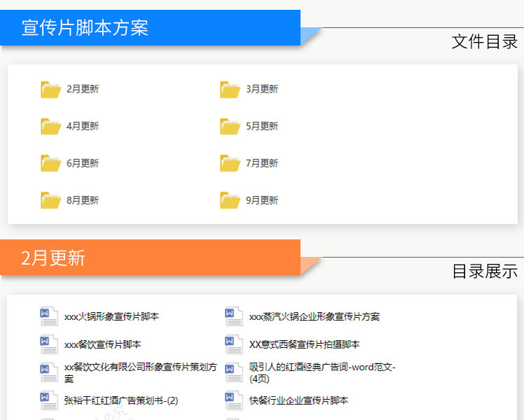The image size is (524, 420).
Task: Click the orange 2月更新 section banner
Action: point(151,258)
